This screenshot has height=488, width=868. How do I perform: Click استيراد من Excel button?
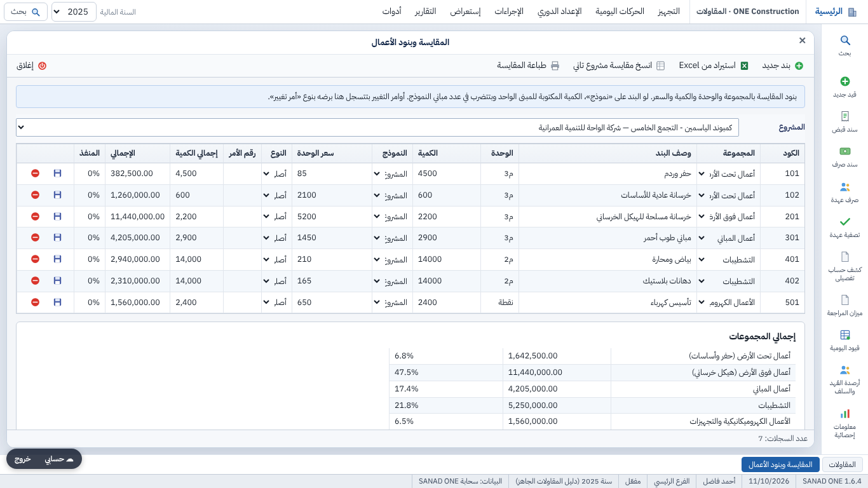pos(714,65)
